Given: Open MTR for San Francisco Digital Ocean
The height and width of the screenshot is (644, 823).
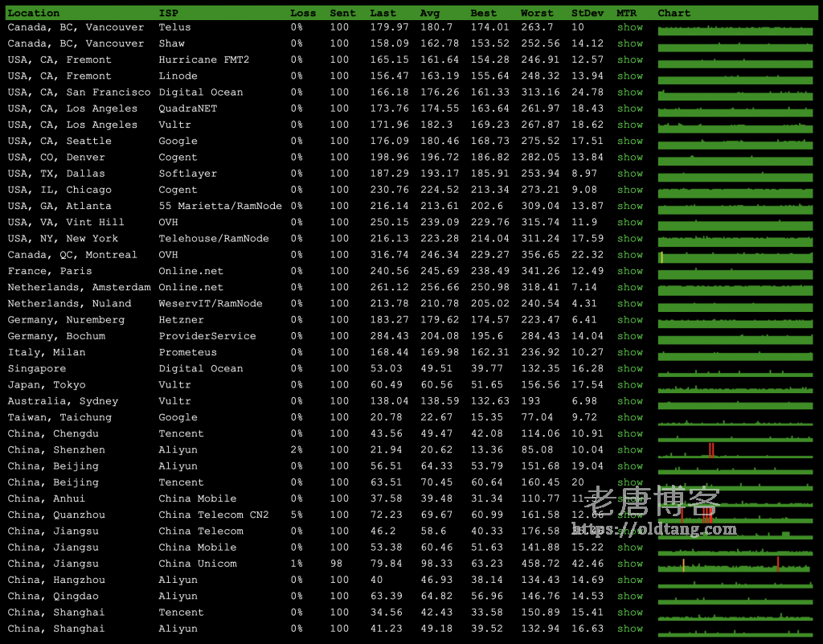Looking at the screenshot, I should [629, 92].
